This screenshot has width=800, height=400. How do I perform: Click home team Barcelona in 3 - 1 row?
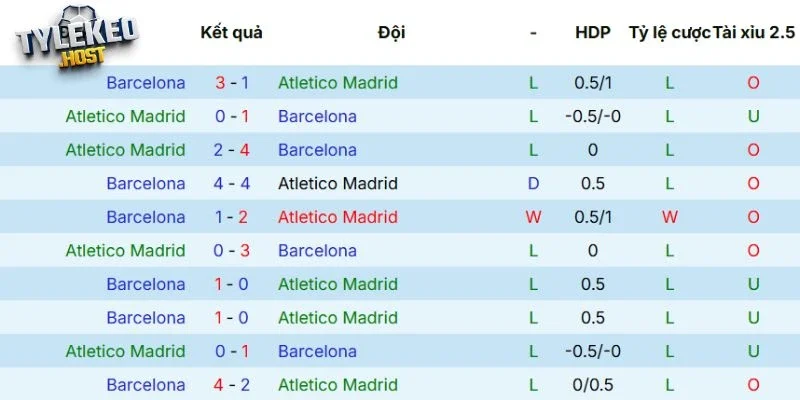pos(145,83)
